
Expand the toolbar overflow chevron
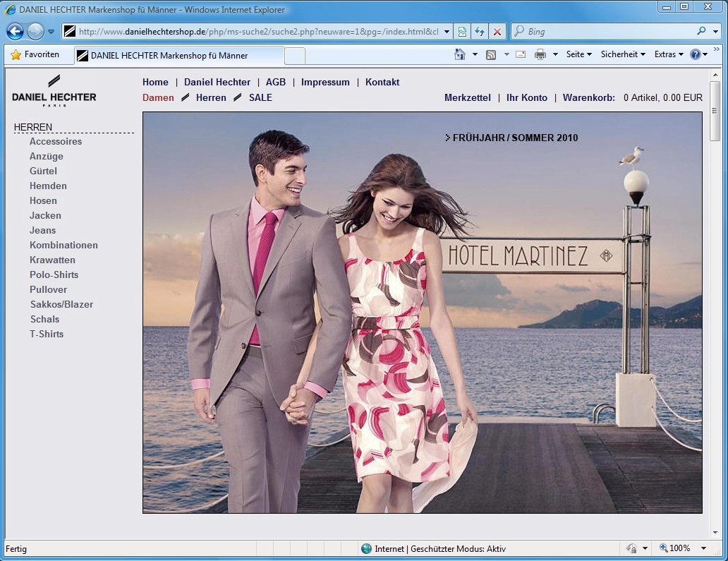point(717,49)
